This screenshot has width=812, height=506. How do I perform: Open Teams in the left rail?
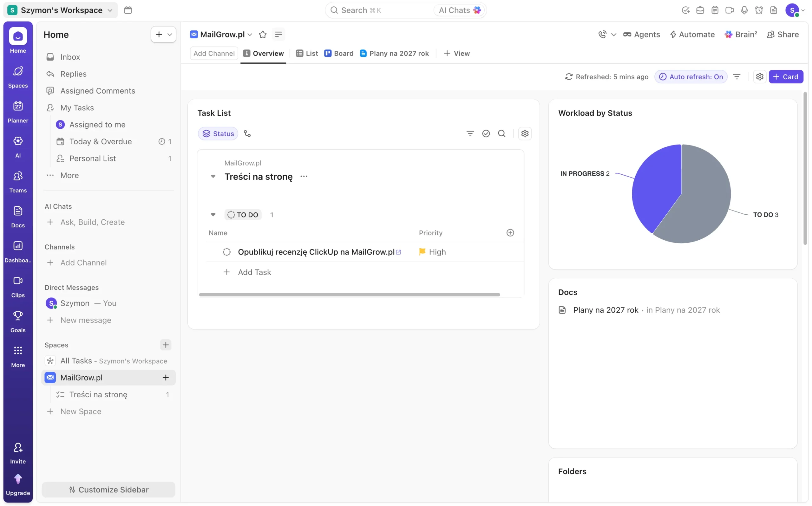pos(18,182)
